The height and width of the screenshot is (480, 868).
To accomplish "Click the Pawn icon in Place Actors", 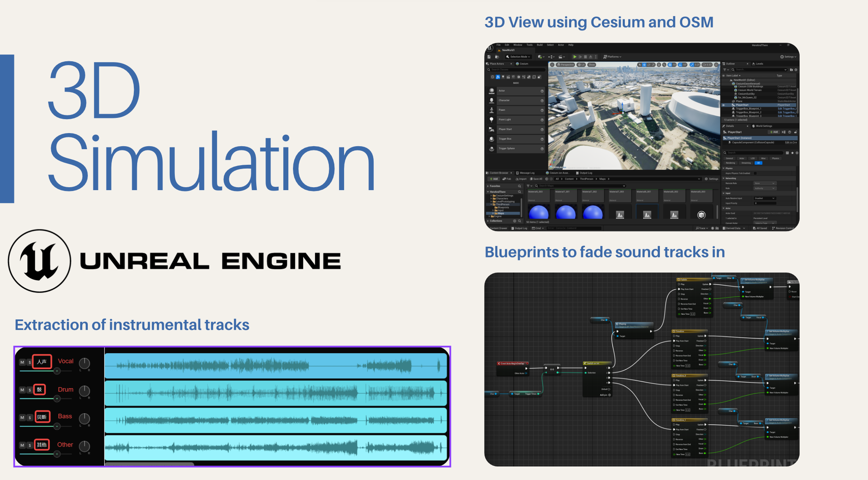I will coord(491,110).
